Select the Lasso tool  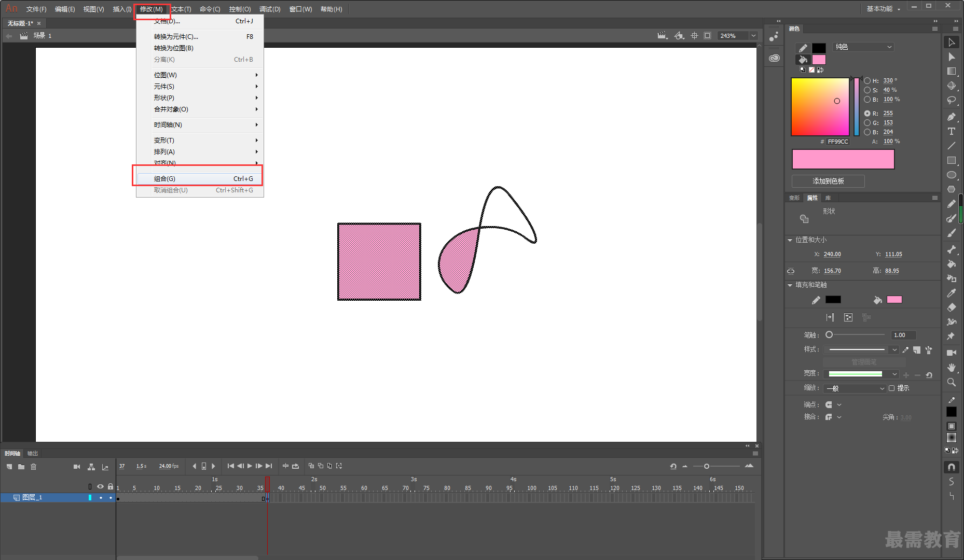point(951,100)
